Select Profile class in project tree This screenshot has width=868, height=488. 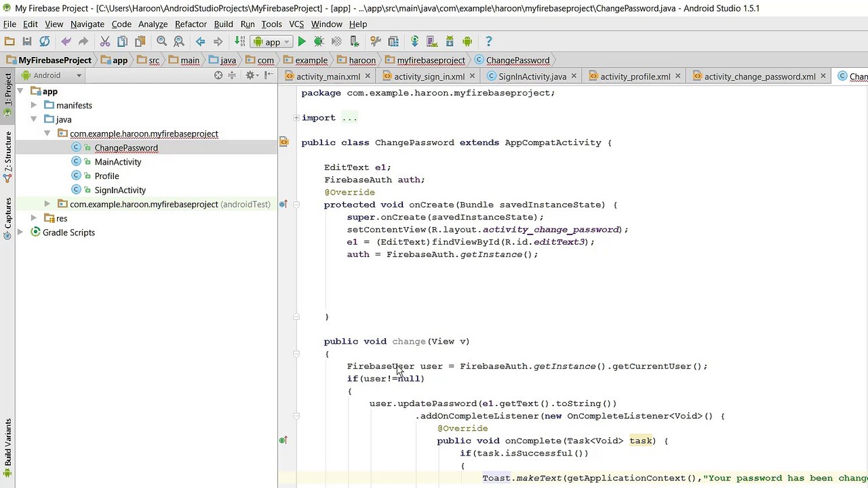(106, 176)
